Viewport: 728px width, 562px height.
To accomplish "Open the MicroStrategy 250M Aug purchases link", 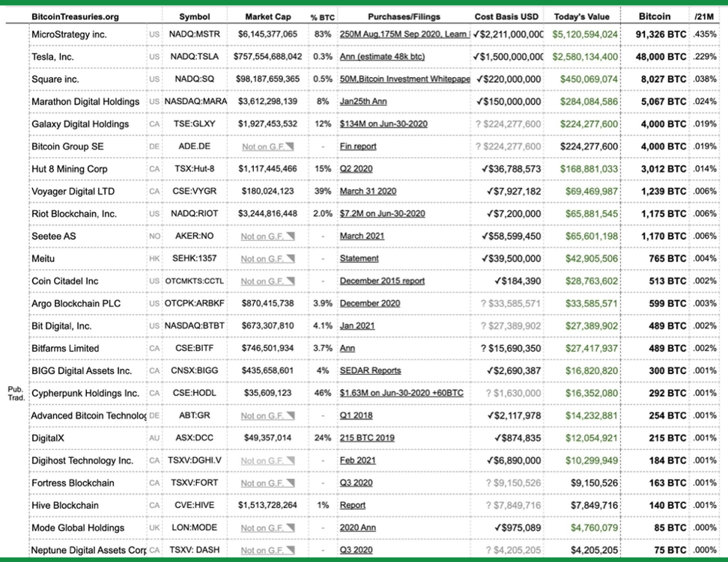I will point(404,34).
